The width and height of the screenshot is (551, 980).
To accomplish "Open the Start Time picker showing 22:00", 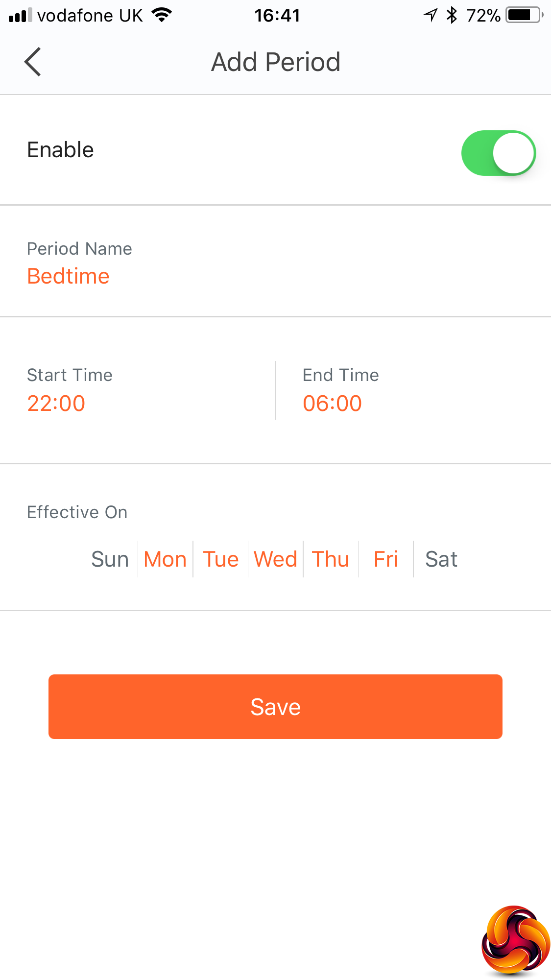I will click(x=56, y=403).
